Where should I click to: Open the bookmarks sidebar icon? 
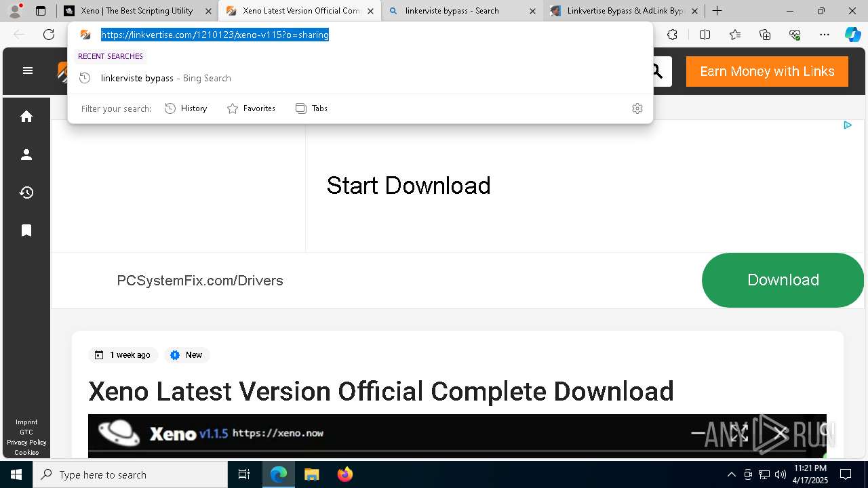tap(26, 230)
